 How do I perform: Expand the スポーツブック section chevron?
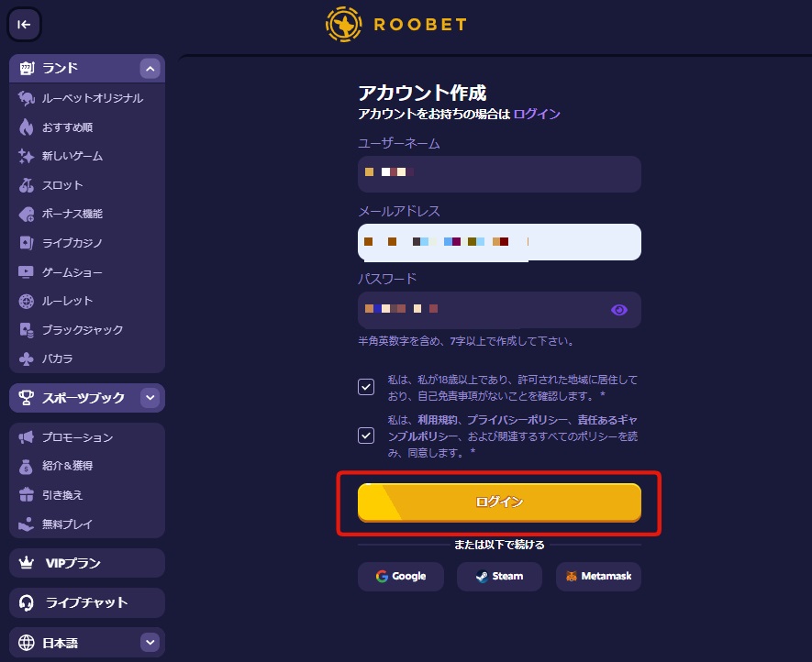pos(150,398)
